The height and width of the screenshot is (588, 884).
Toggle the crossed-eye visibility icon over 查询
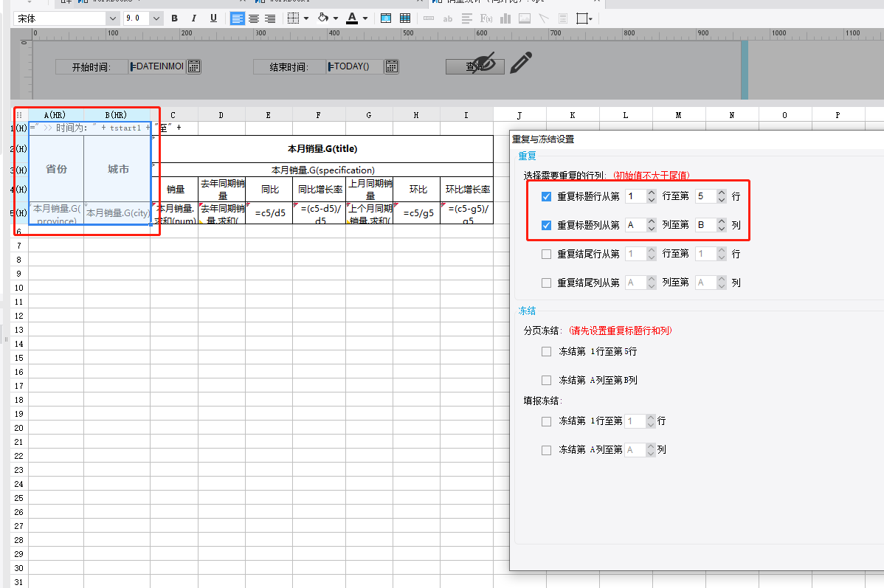[483, 63]
